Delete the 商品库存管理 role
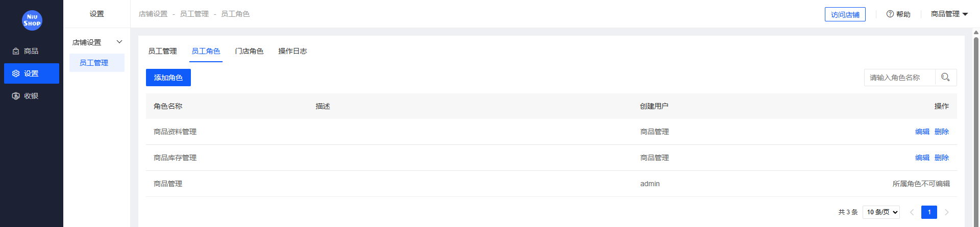The width and height of the screenshot is (980, 227). 941,158
